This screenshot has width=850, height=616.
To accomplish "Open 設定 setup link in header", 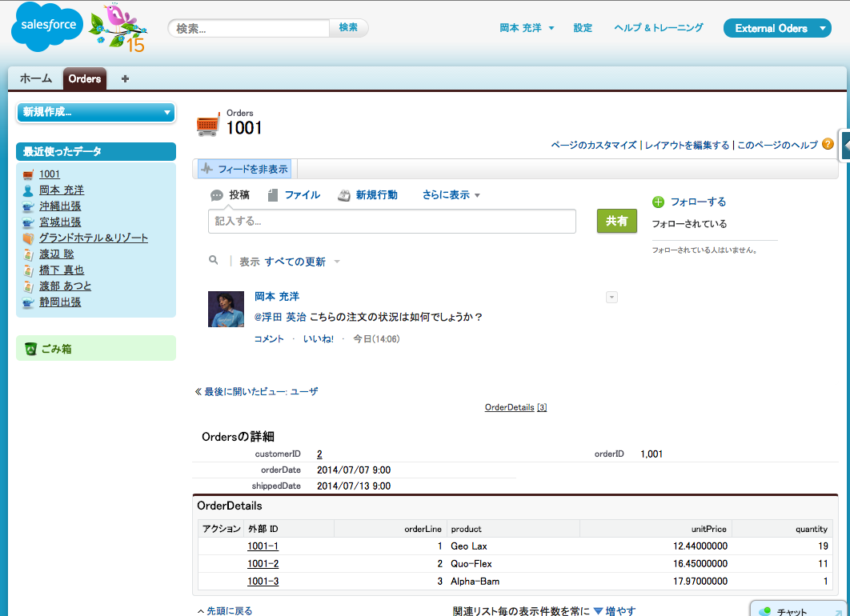I will pyautogui.click(x=583, y=28).
